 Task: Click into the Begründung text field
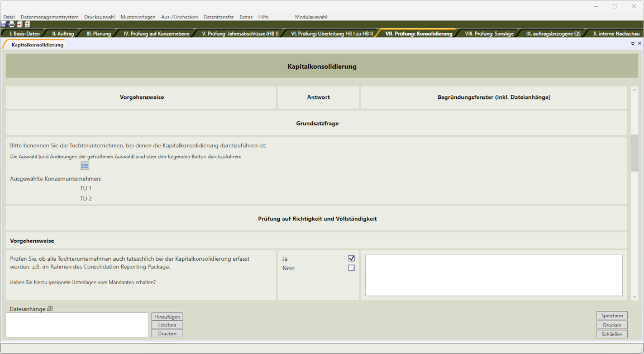click(x=494, y=275)
